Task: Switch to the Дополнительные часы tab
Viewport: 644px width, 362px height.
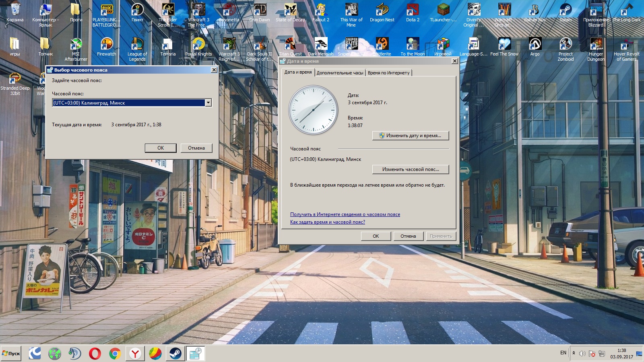Action: 340,73
